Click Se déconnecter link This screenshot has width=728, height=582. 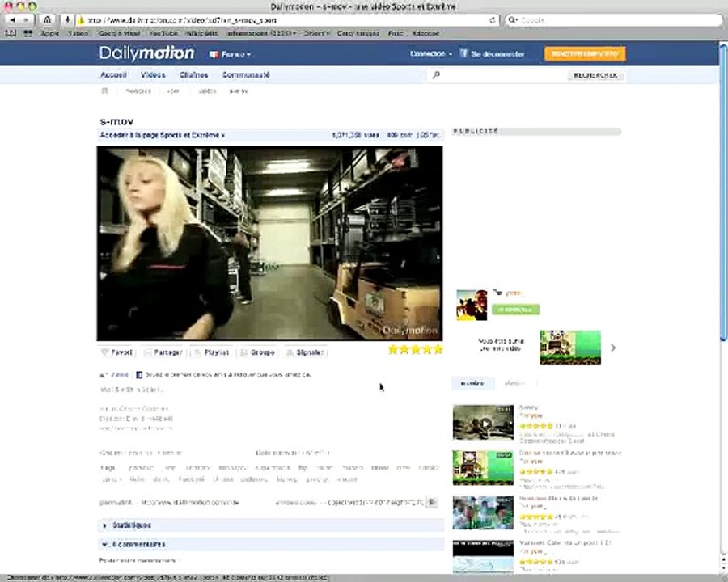[497, 54]
